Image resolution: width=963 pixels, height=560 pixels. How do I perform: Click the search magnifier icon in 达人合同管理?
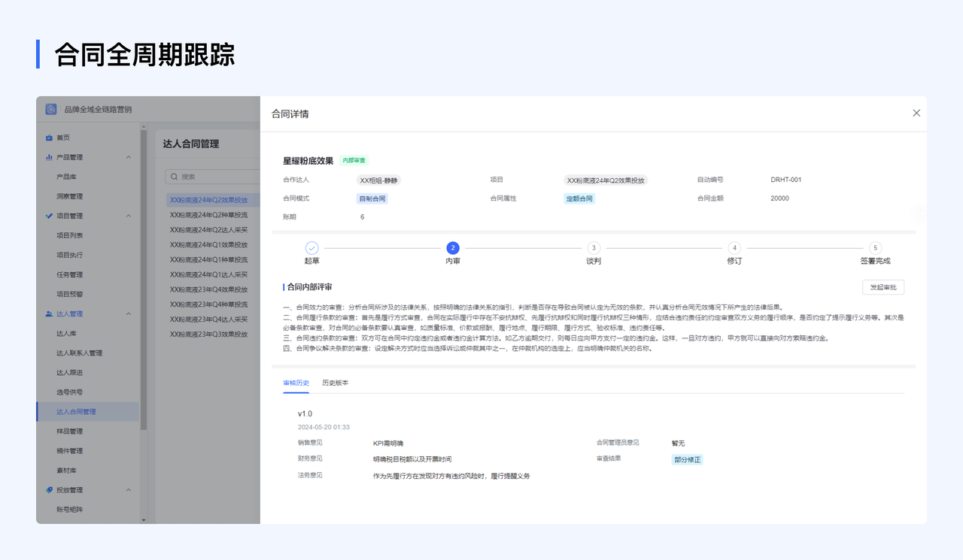(x=175, y=177)
